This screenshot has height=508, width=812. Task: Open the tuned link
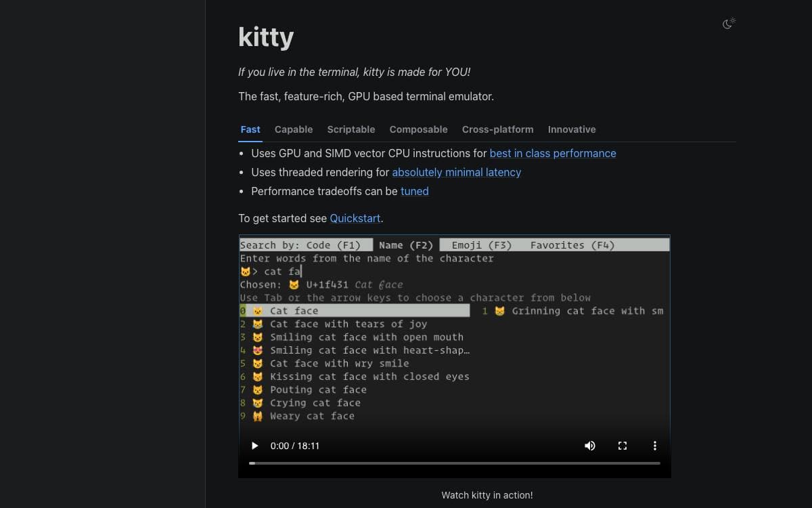click(x=415, y=192)
